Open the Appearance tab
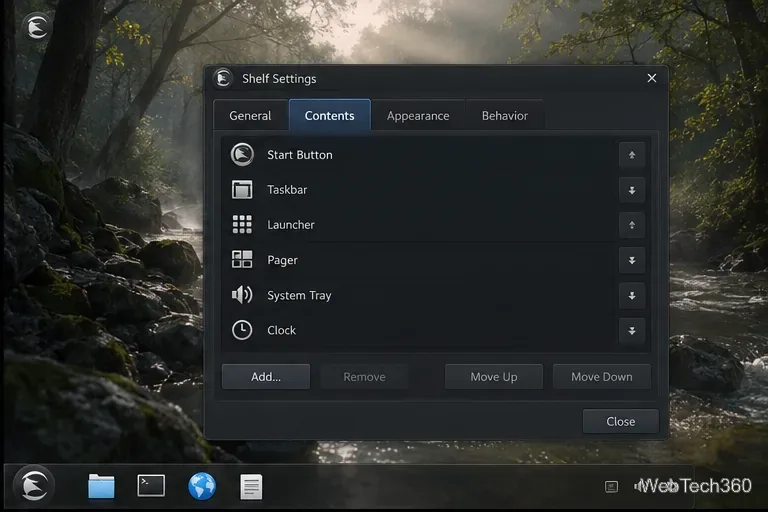This screenshot has height=512, width=768. tap(418, 116)
